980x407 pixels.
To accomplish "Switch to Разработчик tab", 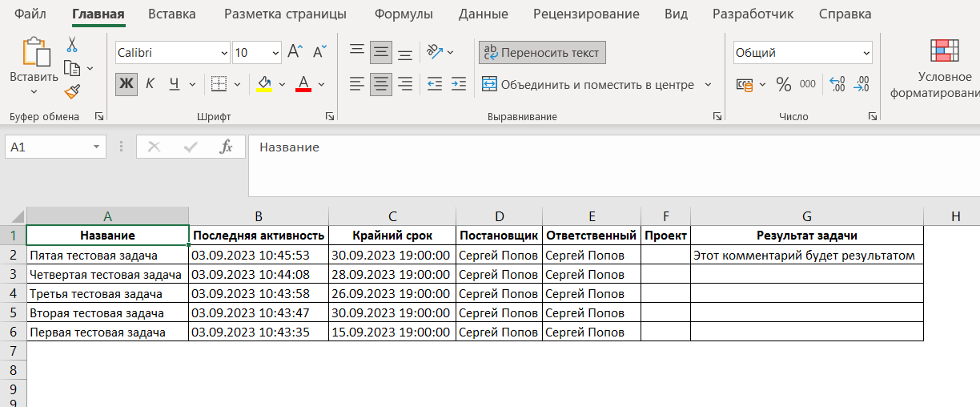I will (x=753, y=14).
